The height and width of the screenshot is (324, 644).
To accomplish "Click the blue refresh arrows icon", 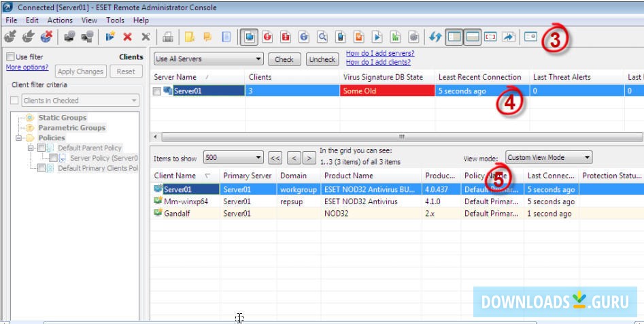I will [x=435, y=37].
